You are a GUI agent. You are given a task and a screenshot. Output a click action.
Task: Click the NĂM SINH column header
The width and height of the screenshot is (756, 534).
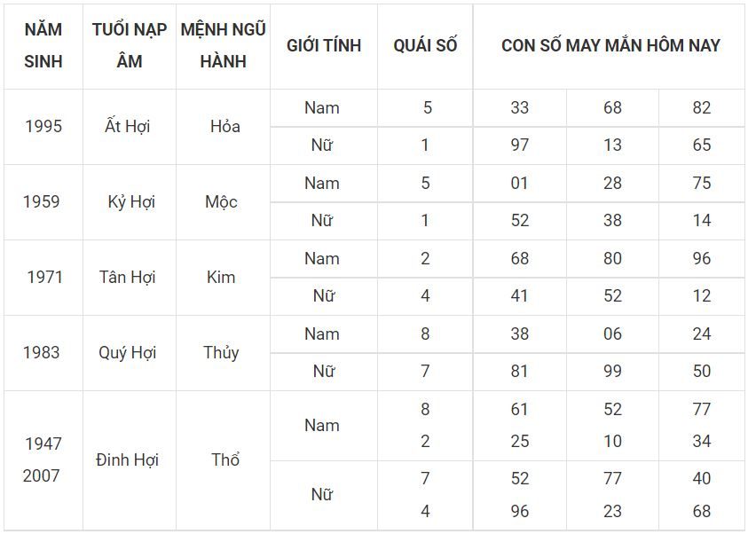click(43, 46)
